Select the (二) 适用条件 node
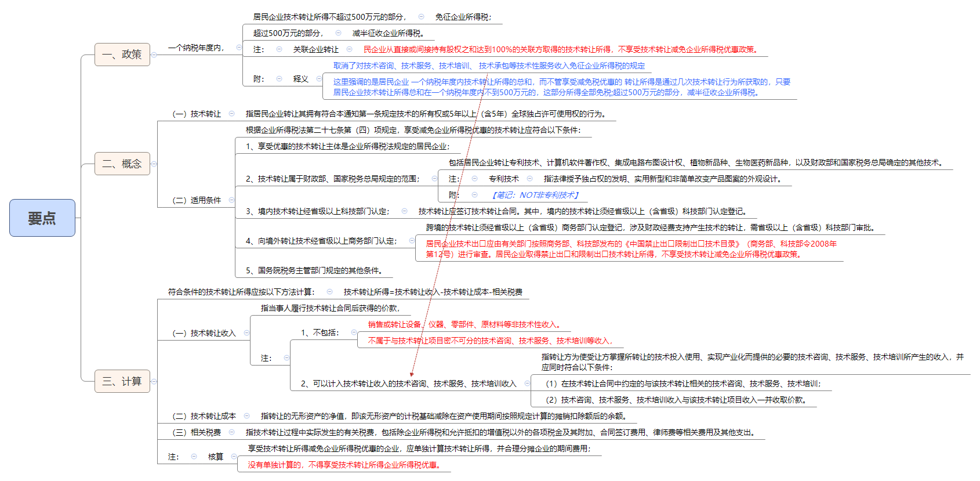 (x=197, y=200)
